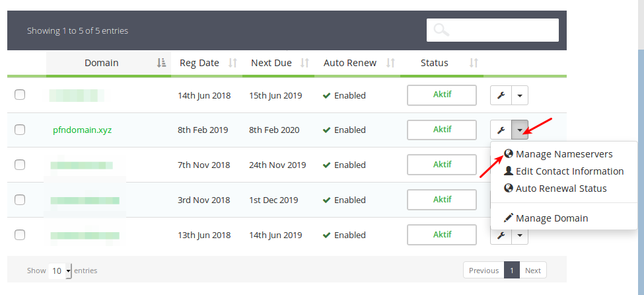Go to Previous page
This screenshot has height=295, width=644.
pos(483,271)
